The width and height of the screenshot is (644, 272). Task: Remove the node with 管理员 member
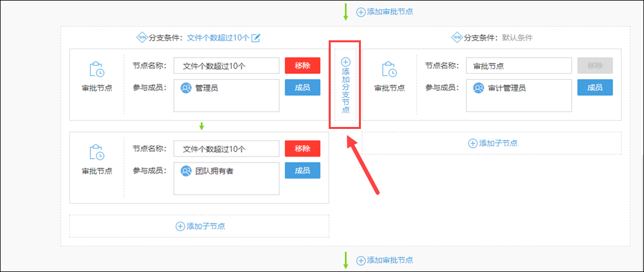click(303, 65)
